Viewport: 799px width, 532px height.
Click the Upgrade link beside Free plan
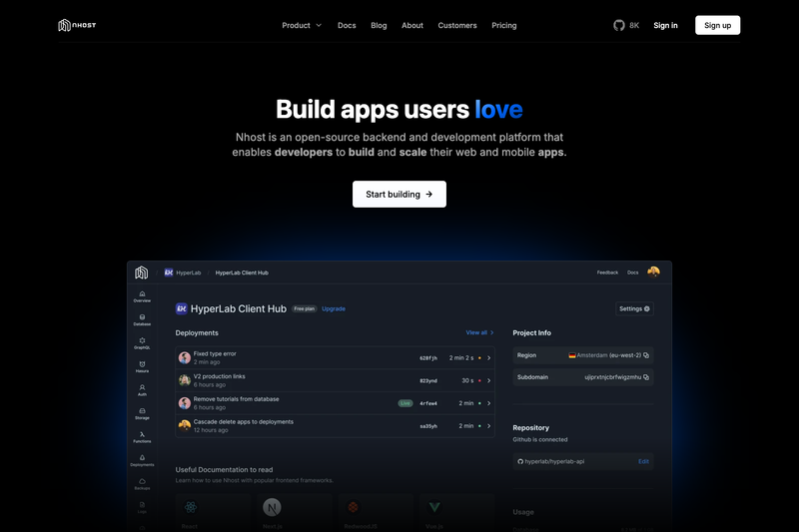pos(334,308)
